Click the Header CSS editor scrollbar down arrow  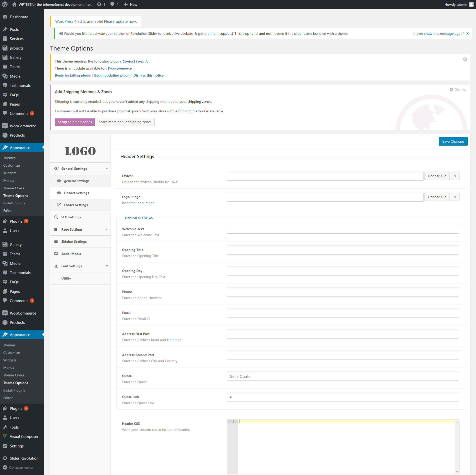pos(457,472)
